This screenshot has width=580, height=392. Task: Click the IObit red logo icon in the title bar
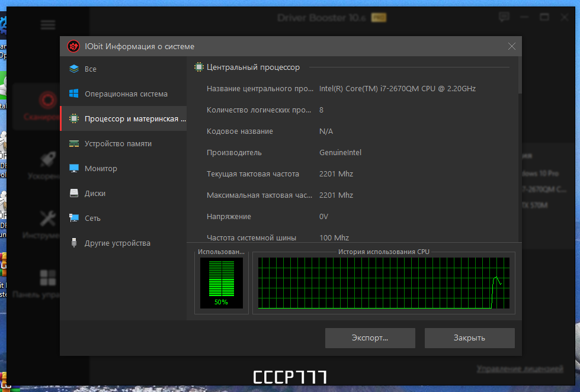pyautogui.click(x=73, y=46)
